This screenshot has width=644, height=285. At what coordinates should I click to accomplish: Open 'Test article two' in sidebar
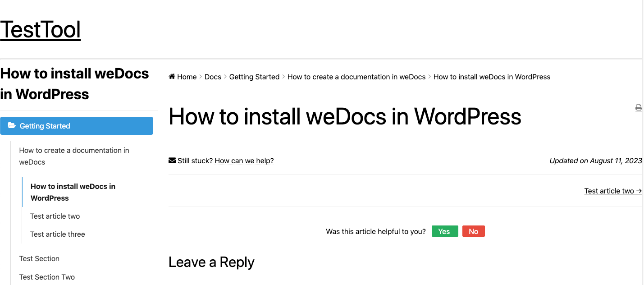[x=55, y=216]
